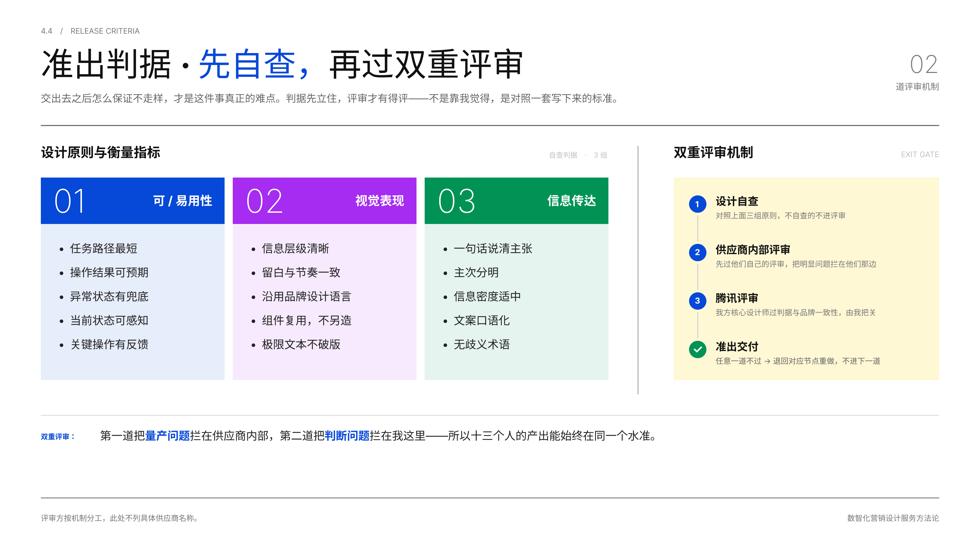Click step 2 circle beside 供应商内部评审
Viewport: 980px width, 551px height.
coord(697,253)
